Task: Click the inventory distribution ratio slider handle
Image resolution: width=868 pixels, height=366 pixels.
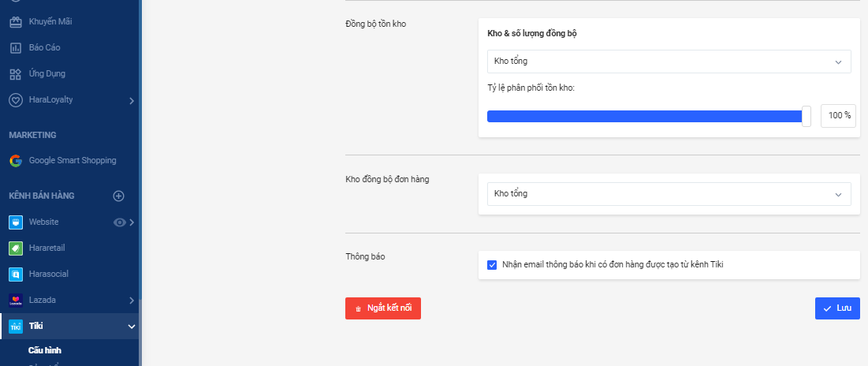Action: click(x=806, y=116)
